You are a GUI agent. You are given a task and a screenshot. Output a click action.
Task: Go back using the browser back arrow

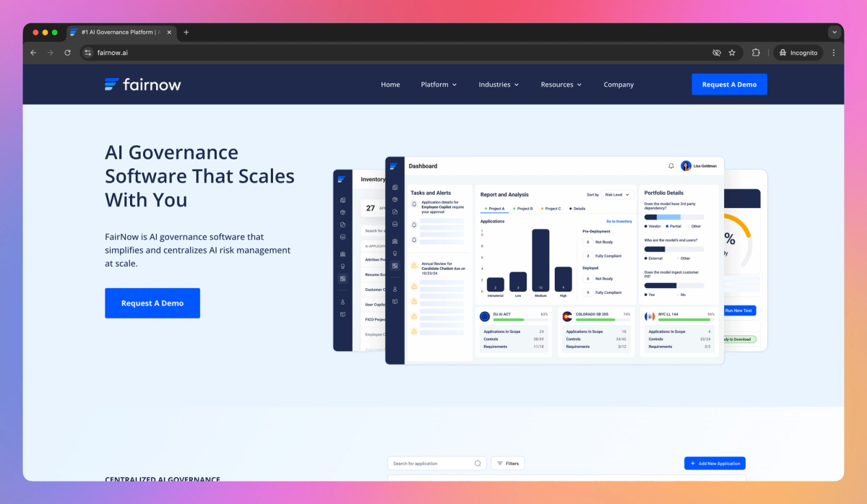click(33, 53)
